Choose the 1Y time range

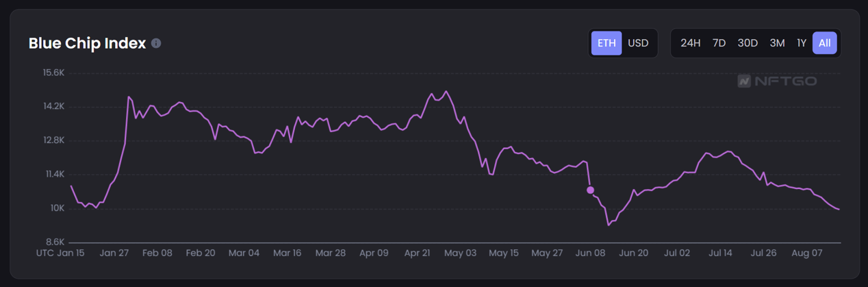click(x=801, y=43)
